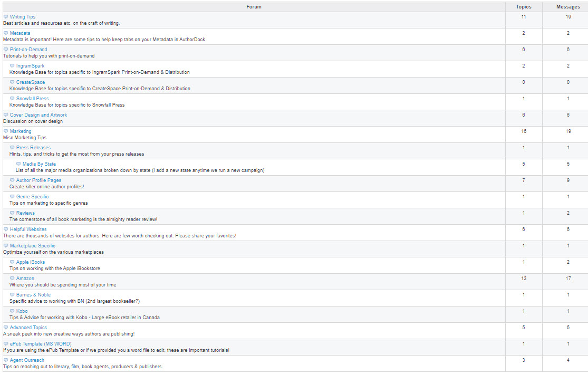
Task: Click speech bubble icon beside Snowfall Press
Action: (12, 99)
